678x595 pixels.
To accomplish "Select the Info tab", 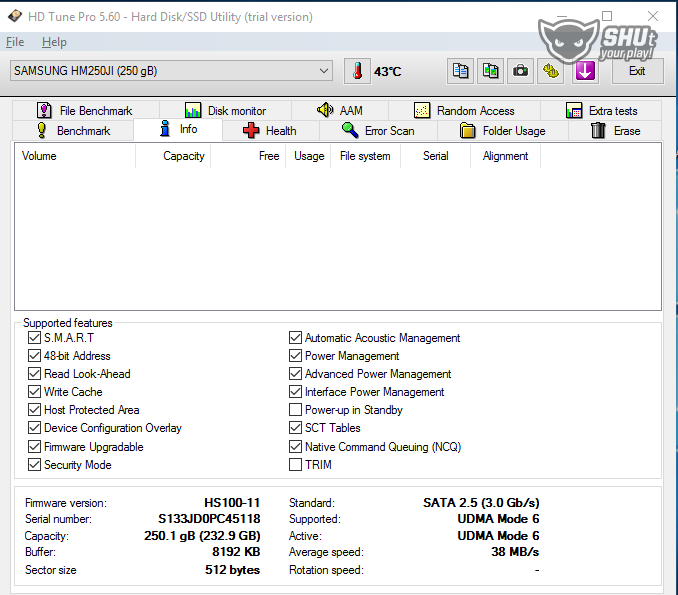I will click(x=178, y=129).
